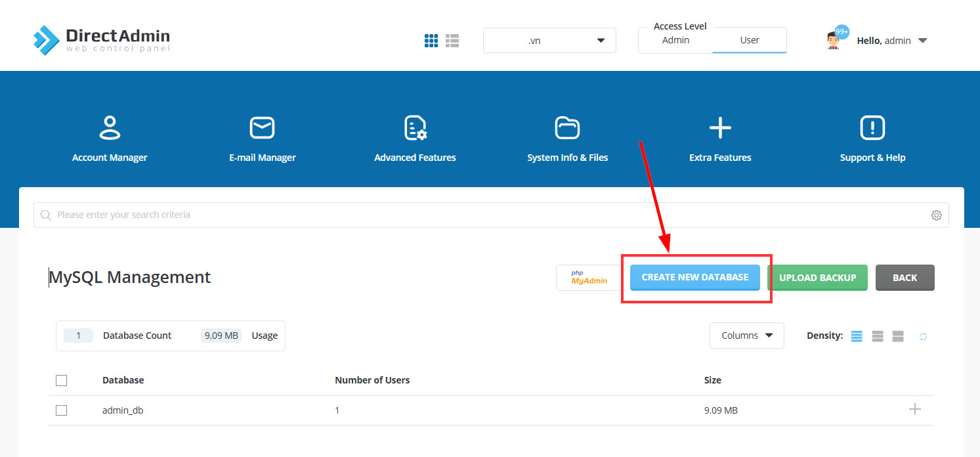Select the compact density icon
This screenshot has width=980, height=457.
coord(857,336)
